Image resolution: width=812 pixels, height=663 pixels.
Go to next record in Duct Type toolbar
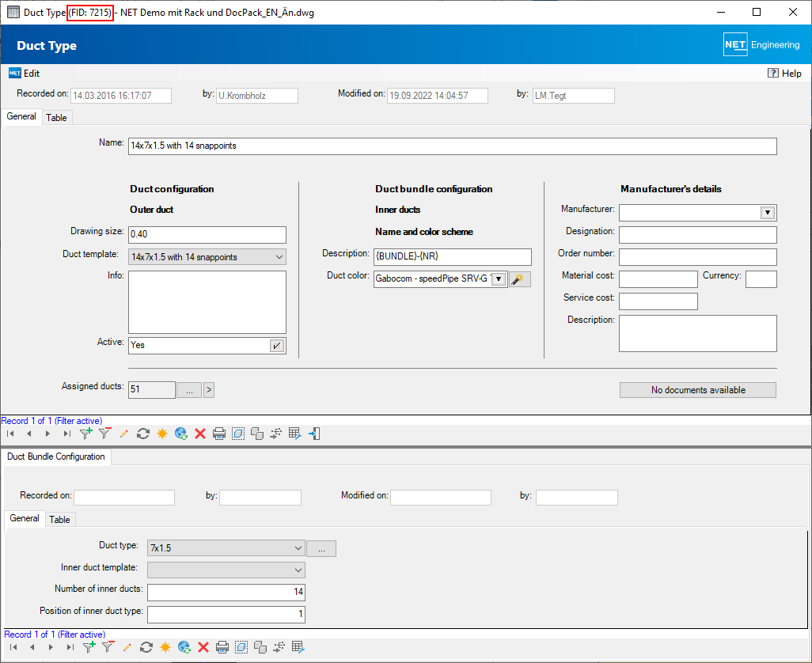click(47, 434)
